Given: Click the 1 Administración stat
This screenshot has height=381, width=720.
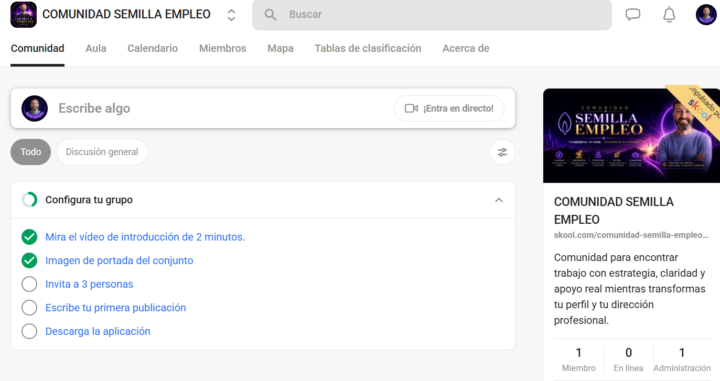Looking at the screenshot, I should pos(682,359).
